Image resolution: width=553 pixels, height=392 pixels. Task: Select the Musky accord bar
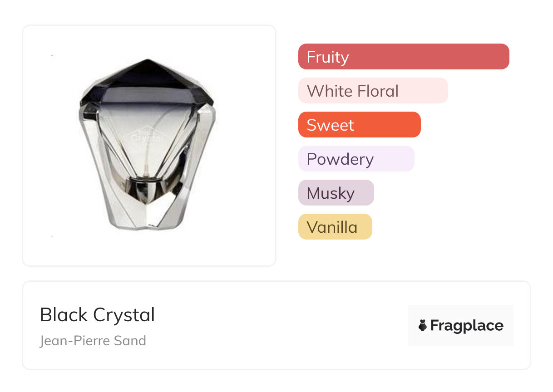tap(336, 193)
